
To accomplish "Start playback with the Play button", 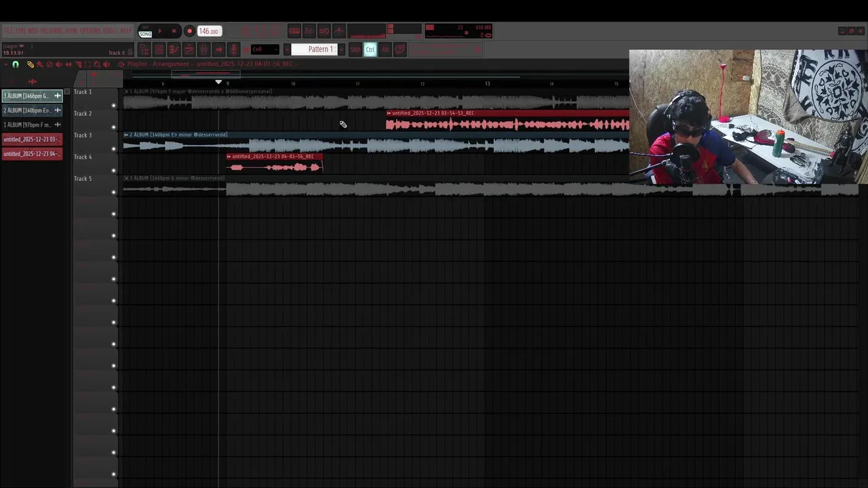I will pos(160,31).
